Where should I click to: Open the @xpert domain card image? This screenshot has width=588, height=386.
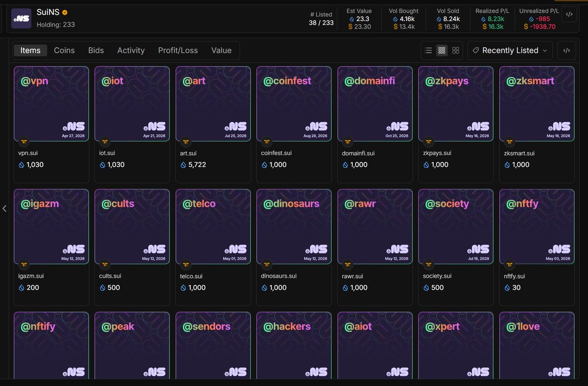coord(456,345)
